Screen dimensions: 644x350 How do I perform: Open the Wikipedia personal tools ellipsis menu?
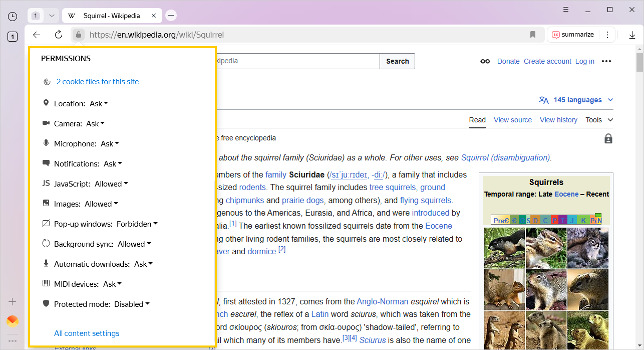tap(606, 61)
